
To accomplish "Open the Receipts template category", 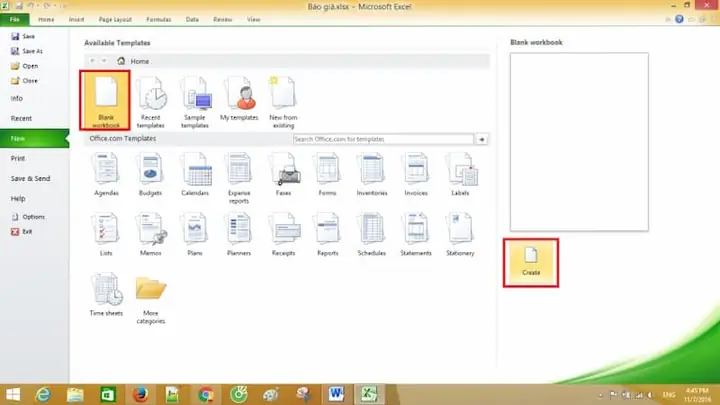I will click(283, 234).
